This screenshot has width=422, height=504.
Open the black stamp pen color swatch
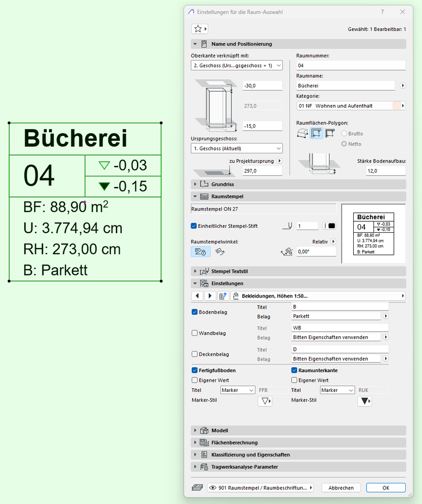(x=330, y=226)
